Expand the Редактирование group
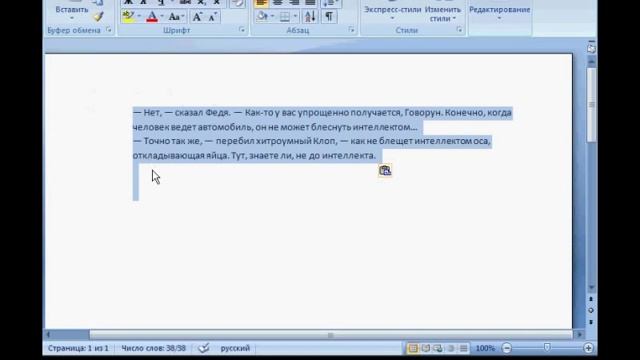This screenshot has height=360, width=640. point(500,12)
